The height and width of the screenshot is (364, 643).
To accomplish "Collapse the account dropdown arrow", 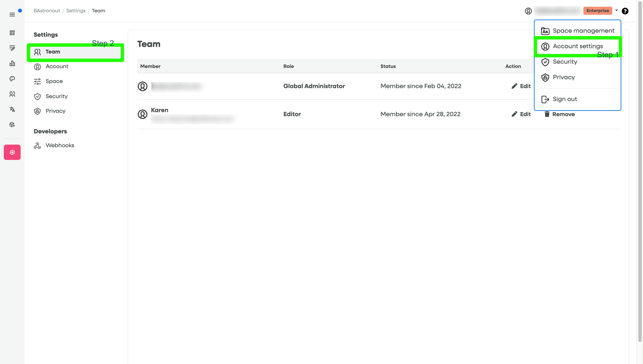I will (x=616, y=10).
